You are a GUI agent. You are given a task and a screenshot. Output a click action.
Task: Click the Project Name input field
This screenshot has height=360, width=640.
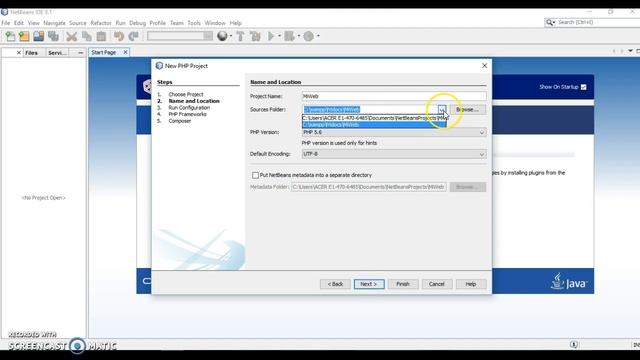pyautogui.click(x=394, y=96)
